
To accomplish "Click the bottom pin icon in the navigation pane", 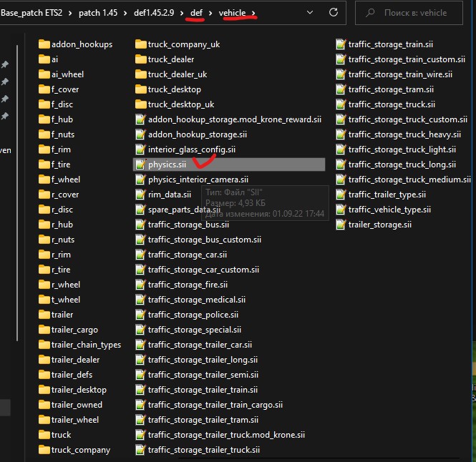I will coord(5,116).
